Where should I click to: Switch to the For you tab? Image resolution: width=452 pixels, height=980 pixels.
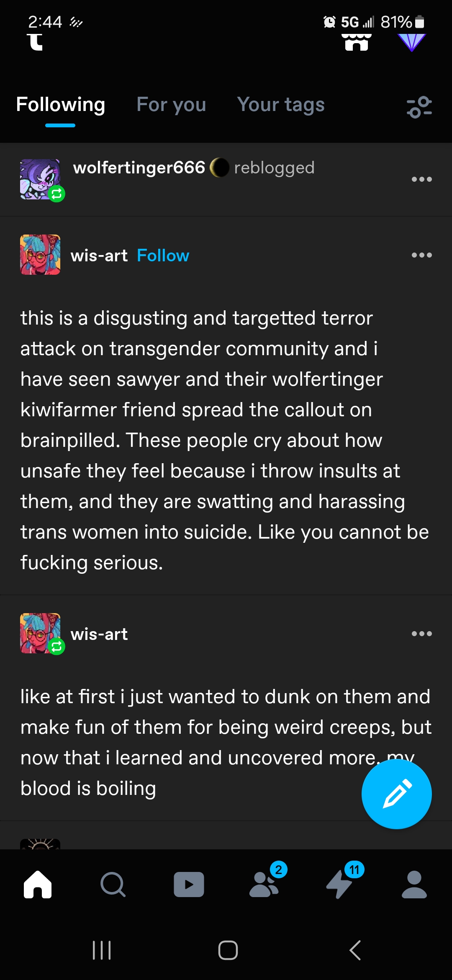[171, 105]
